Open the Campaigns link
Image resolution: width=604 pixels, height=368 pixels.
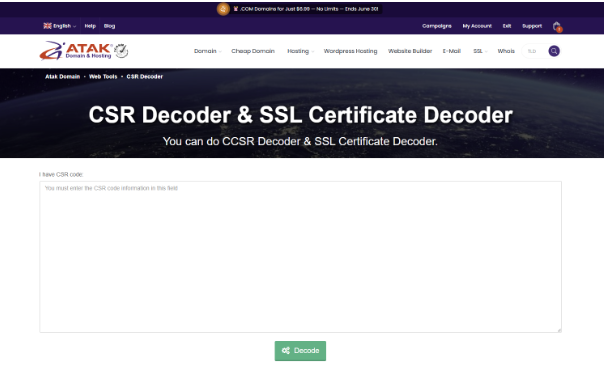point(436,26)
